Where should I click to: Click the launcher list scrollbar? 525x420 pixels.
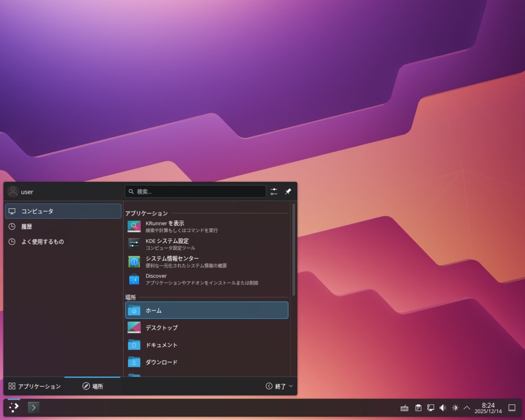point(293,250)
